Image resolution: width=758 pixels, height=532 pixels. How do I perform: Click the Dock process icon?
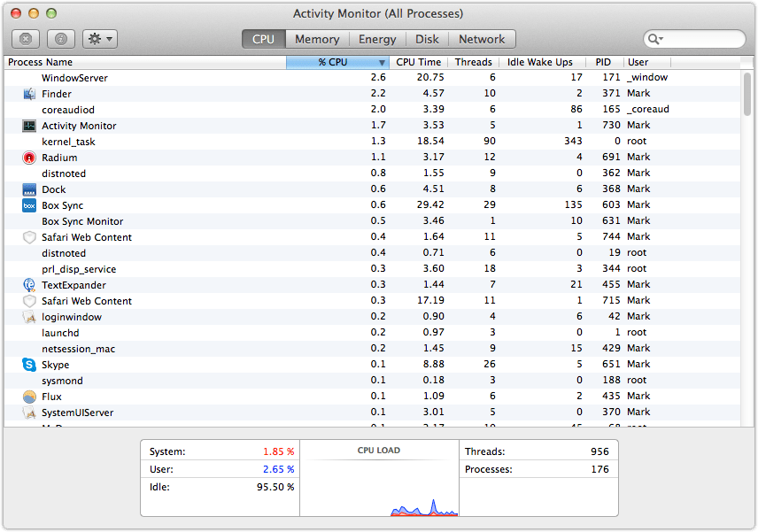pyautogui.click(x=29, y=189)
